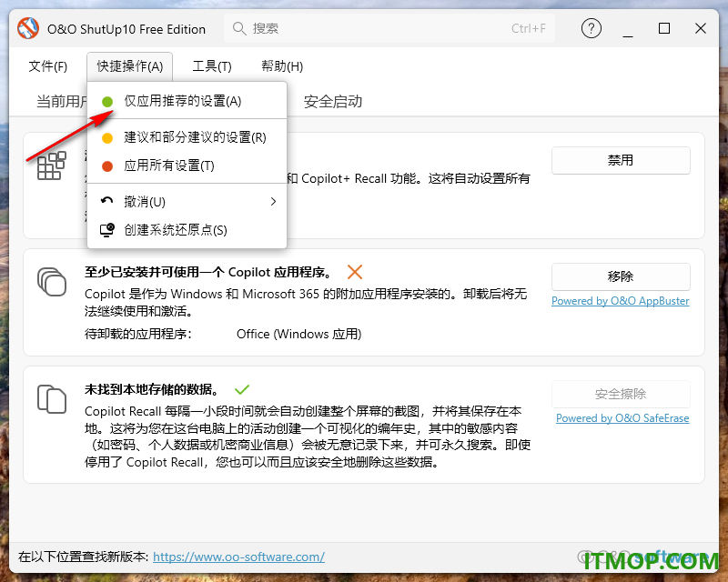Open the 工具(T) menu
This screenshot has width=728, height=582.
(212, 66)
